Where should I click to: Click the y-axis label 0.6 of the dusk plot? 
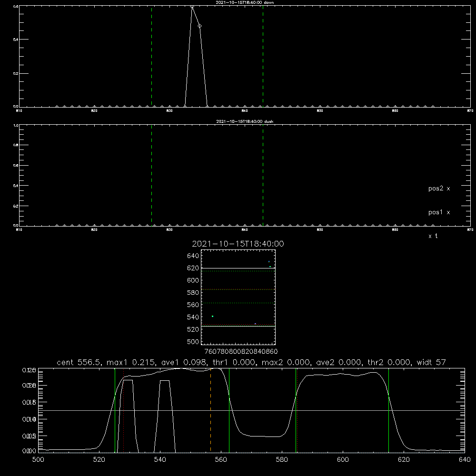pyautogui.click(x=16, y=166)
